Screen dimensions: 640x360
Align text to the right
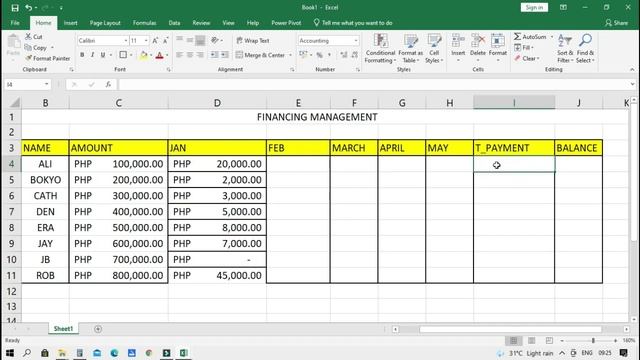tap(200, 55)
